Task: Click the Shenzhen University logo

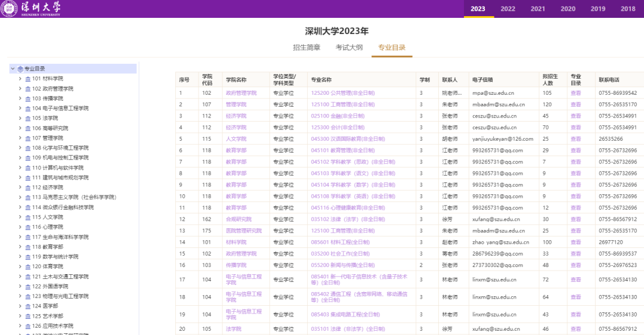Action: click(x=31, y=8)
